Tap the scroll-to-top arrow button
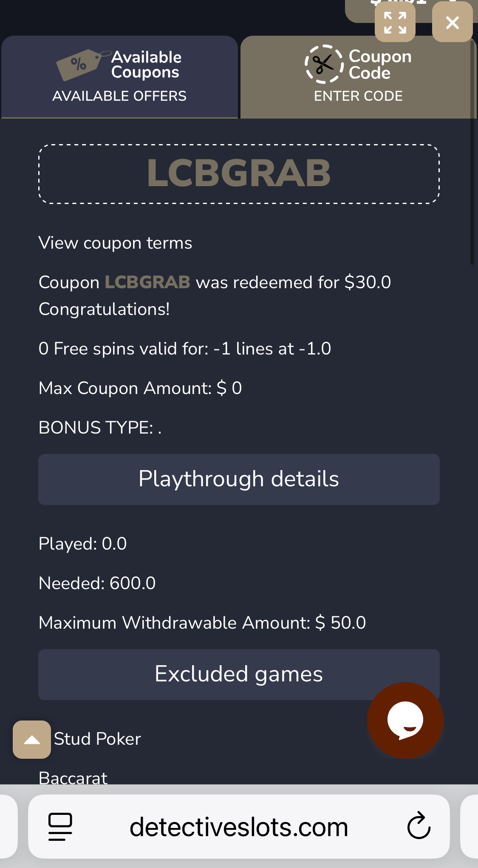This screenshot has width=478, height=868. [x=32, y=740]
